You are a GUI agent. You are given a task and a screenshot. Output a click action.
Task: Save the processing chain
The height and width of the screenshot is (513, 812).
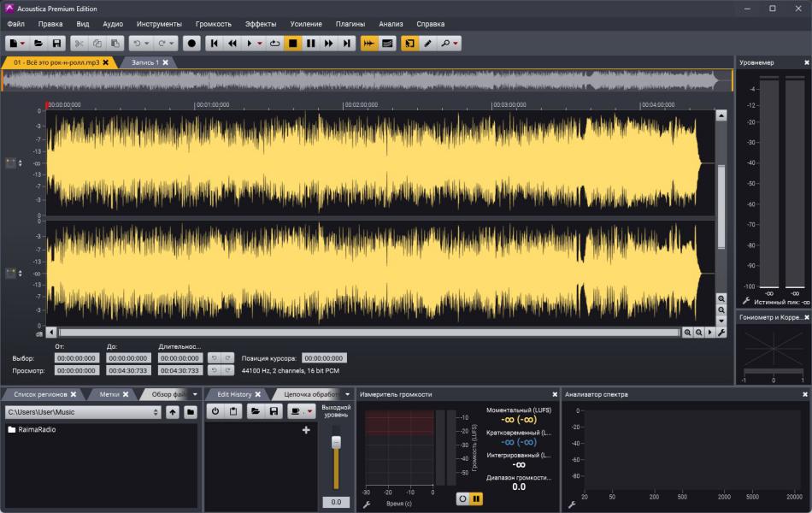coord(274,411)
